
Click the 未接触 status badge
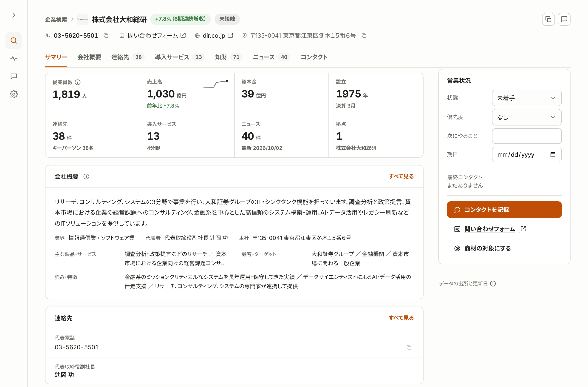227,19
